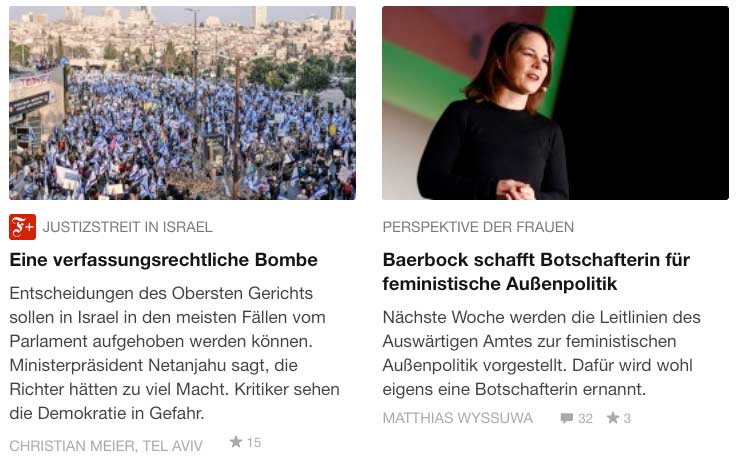This screenshot has height=474, width=736.
Task: Open the Israel flag protest photo
Action: pyautogui.click(x=182, y=103)
